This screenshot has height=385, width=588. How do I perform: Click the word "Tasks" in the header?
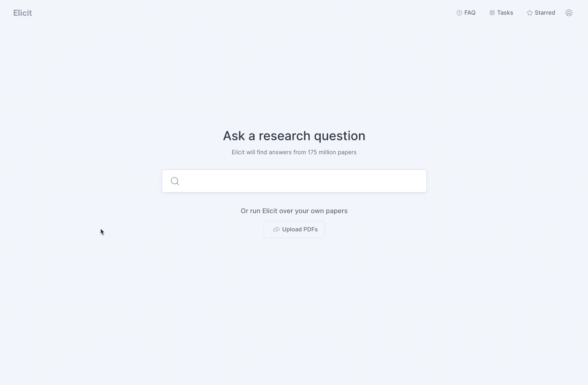coord(505,13)
